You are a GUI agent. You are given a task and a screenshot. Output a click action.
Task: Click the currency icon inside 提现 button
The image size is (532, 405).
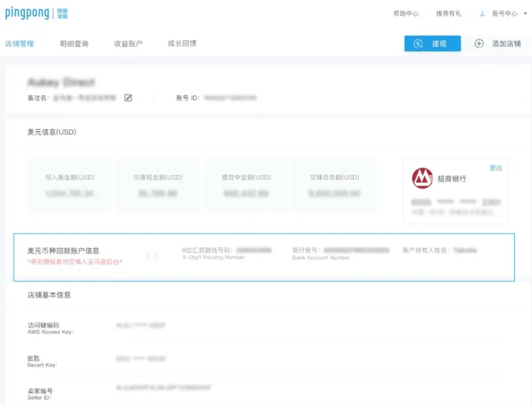(x=418, y=44)
